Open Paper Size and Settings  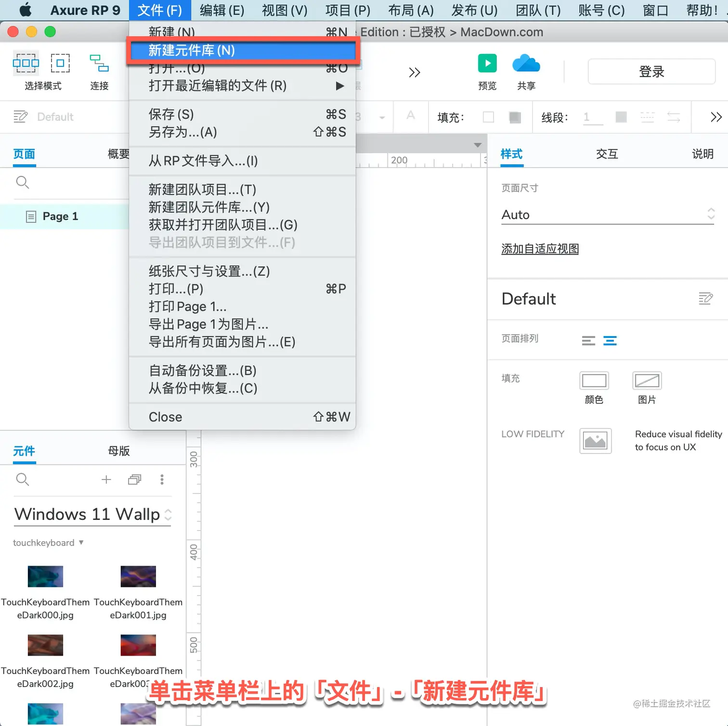click(242, 271)
